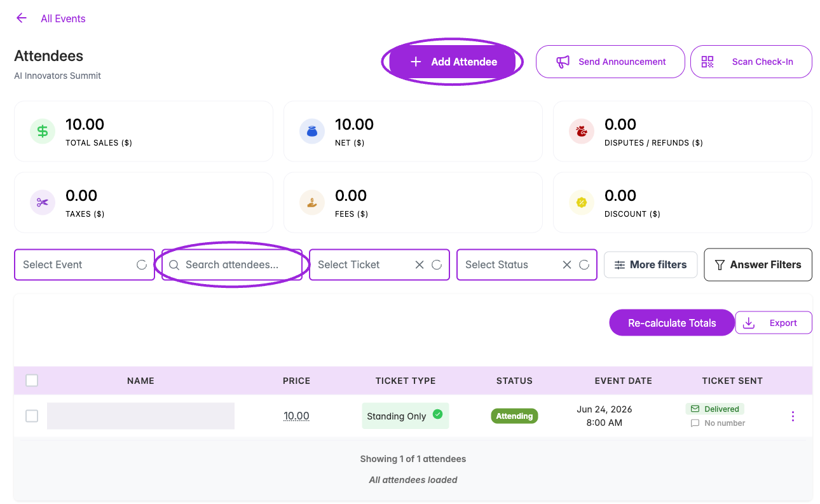Click the Attending status badge

(514, 416)
